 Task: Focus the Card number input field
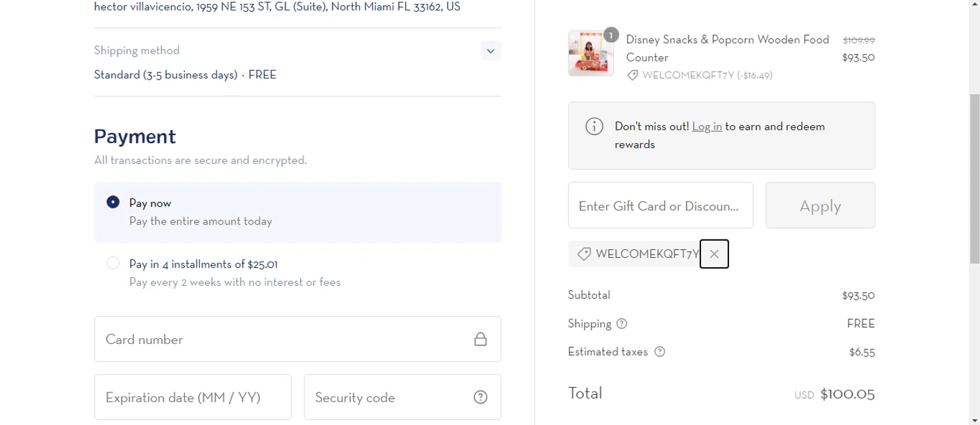tap(287, 339)
